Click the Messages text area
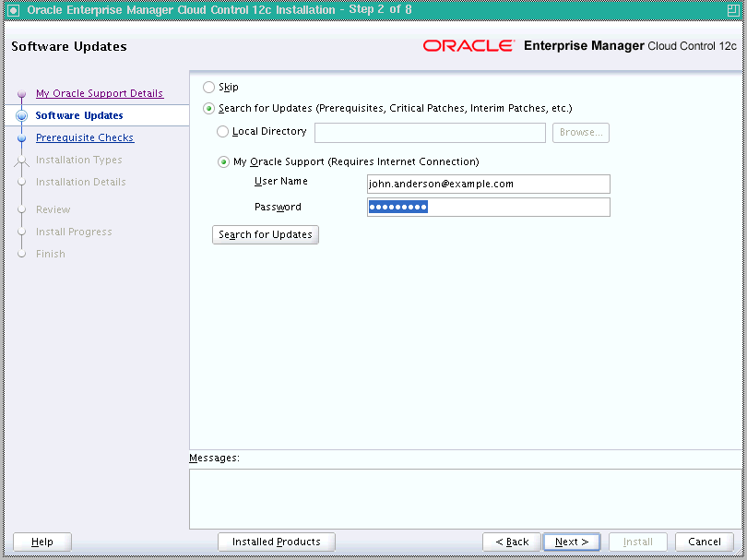The image size is (747, 560). [467, 499]
